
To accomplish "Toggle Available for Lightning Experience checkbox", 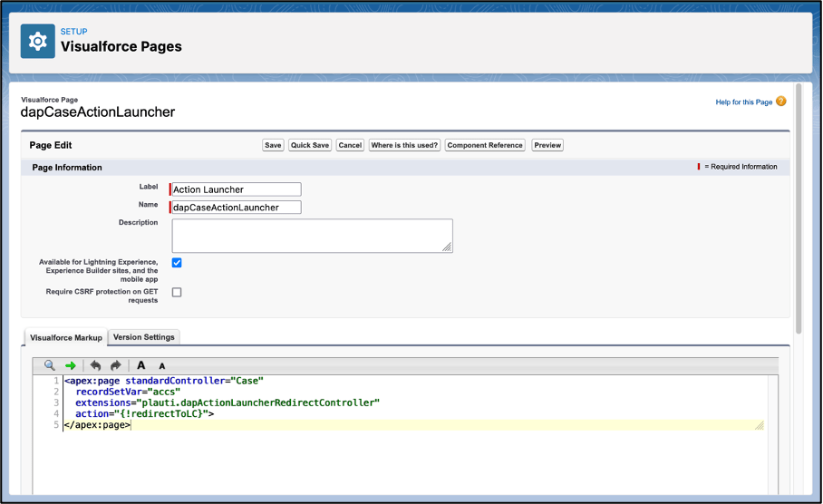I will click(x=177, y=263).
